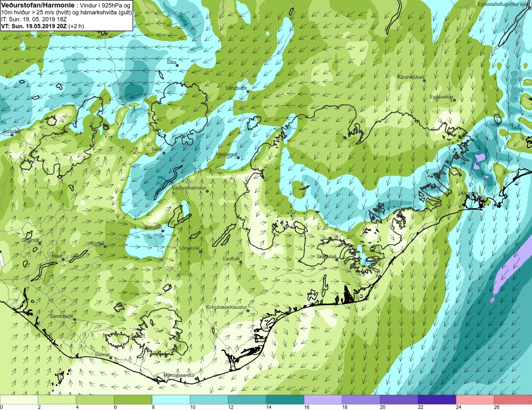Select the Mýrdalssandur label
The height and width of the screenshot is (410, 532).
click(179, 375)
